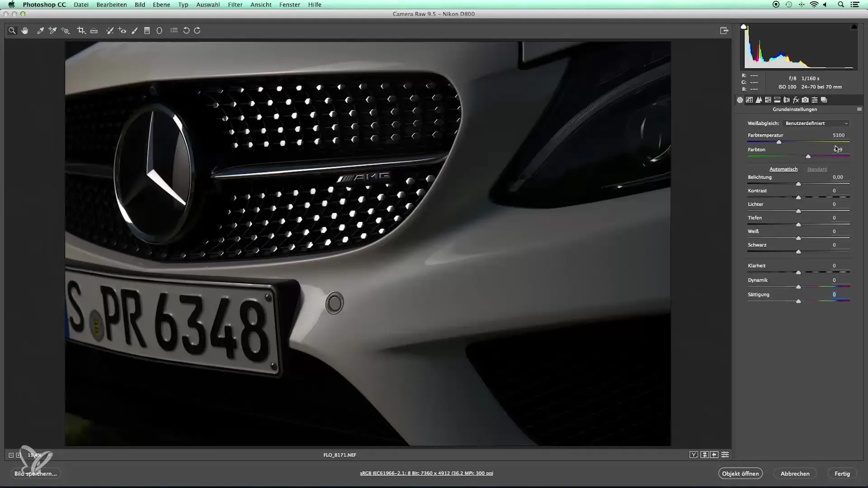Open the Apple menu

tap(11, 5)
